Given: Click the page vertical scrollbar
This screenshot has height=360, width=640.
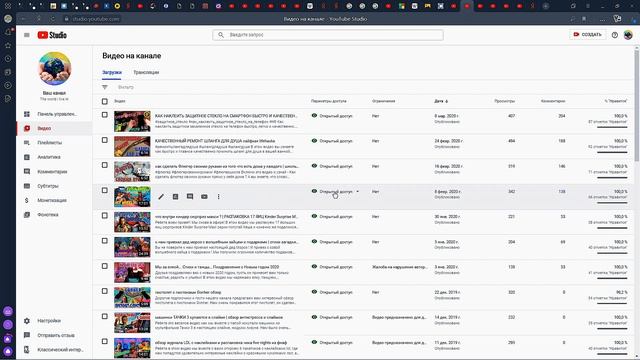Looking at the screenshot, I should click(x=637, y=105).
